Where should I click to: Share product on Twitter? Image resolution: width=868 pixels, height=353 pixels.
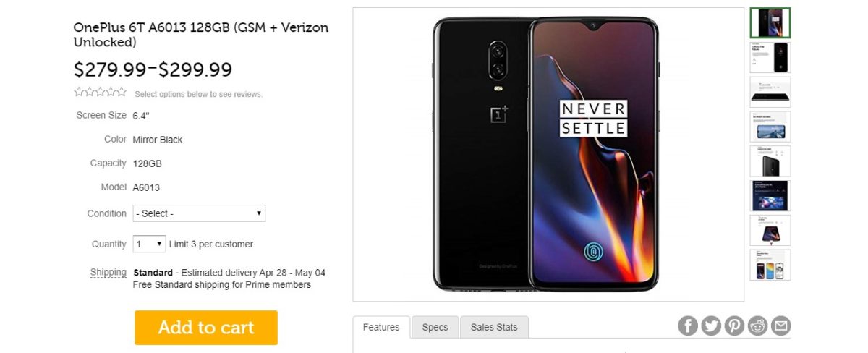[x=711, y=326]
